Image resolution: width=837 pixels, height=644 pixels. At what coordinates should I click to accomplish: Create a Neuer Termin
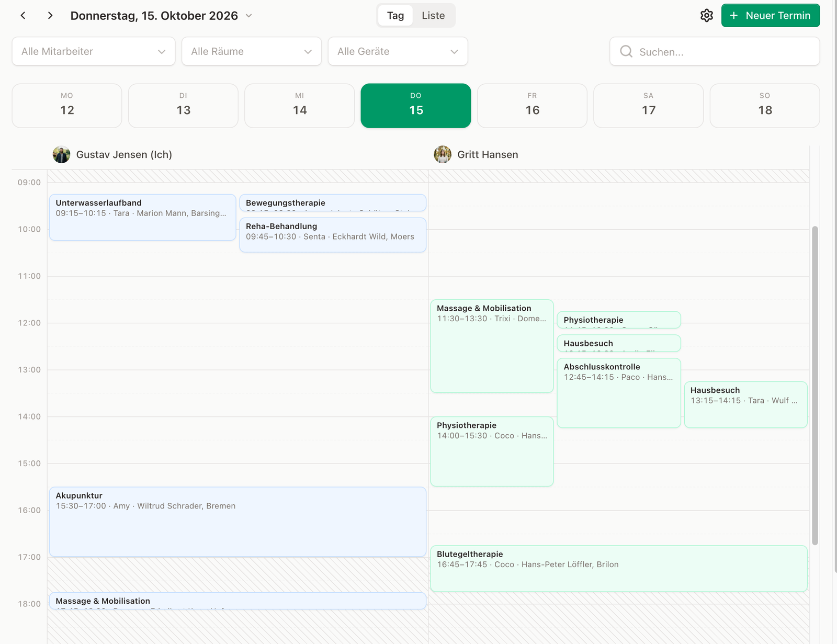[771, 16]
